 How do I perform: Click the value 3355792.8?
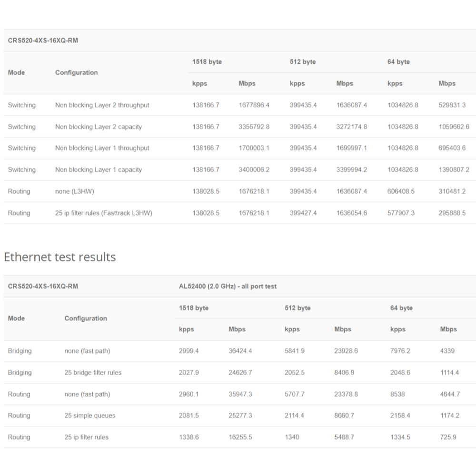coord(254,127)
